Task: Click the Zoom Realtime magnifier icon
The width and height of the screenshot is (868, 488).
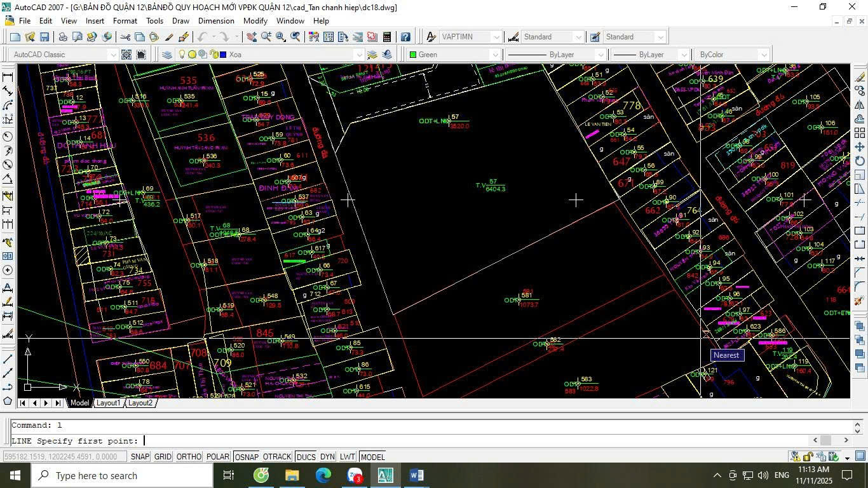Action: pos(266,37)
